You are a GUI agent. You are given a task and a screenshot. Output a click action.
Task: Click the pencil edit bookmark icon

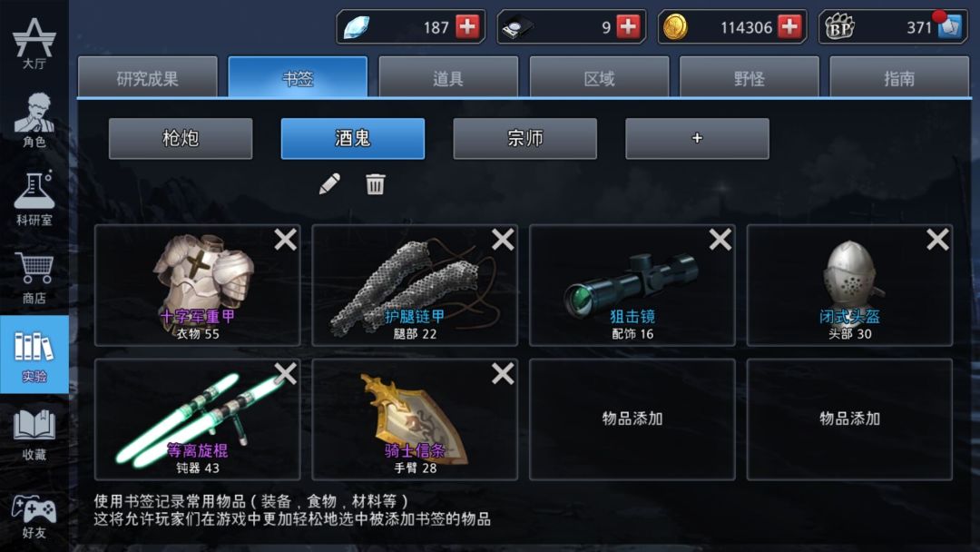point(329,183)
